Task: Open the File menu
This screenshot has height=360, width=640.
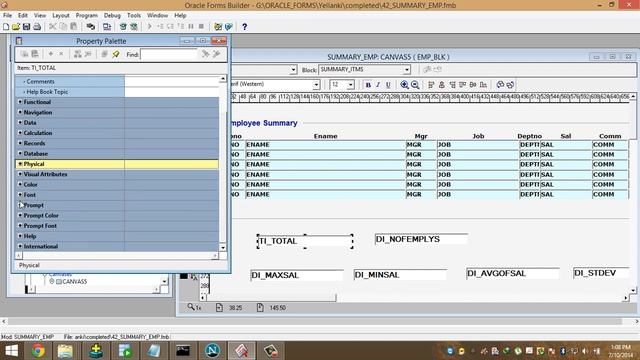Action: [x=7, y=15]
